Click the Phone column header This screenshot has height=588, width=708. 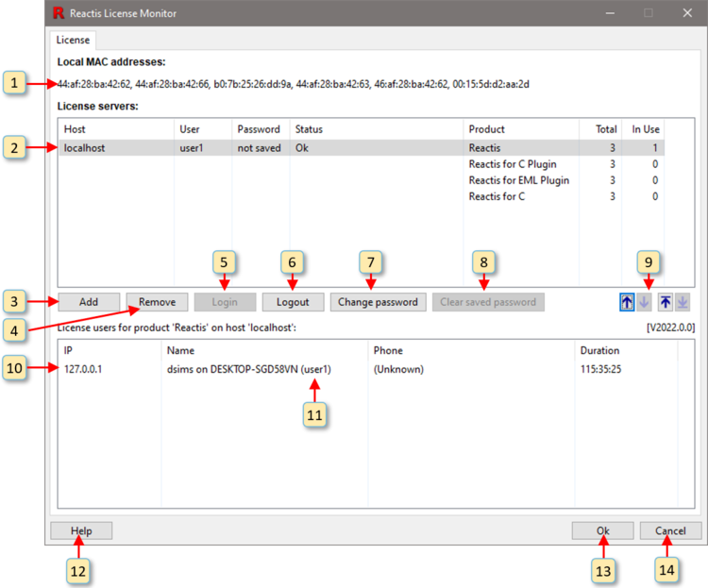click(x=471, y=350)
